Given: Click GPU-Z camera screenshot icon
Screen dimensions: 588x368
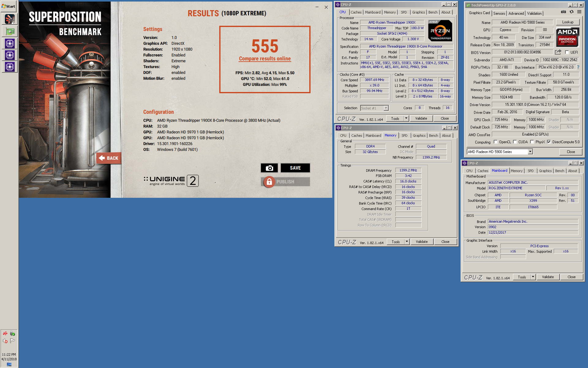Looking at the screenshot, I should point(563,12).
